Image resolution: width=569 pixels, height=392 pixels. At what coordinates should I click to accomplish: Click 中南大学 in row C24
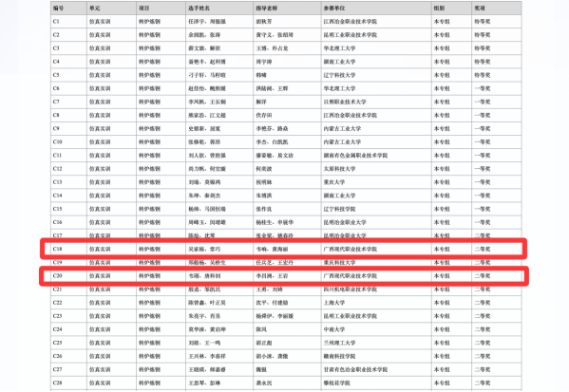point(334,330)
